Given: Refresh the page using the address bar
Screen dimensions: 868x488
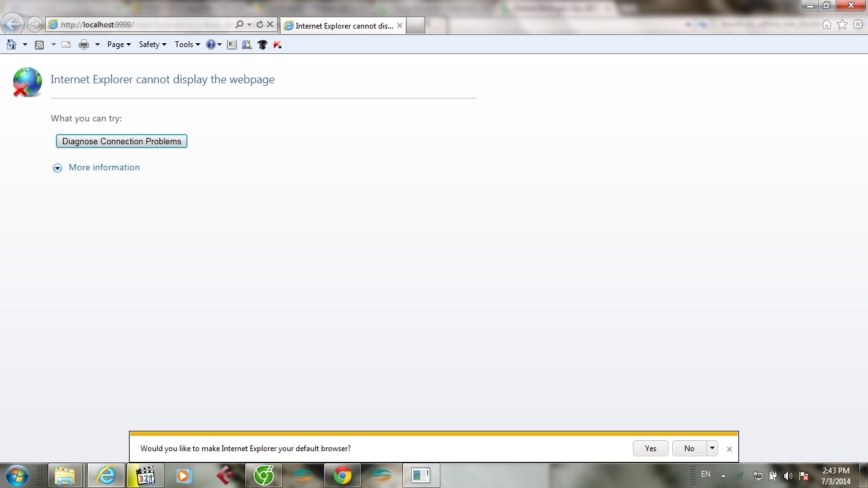Looking at the screenshot, I should click(260, 25).
